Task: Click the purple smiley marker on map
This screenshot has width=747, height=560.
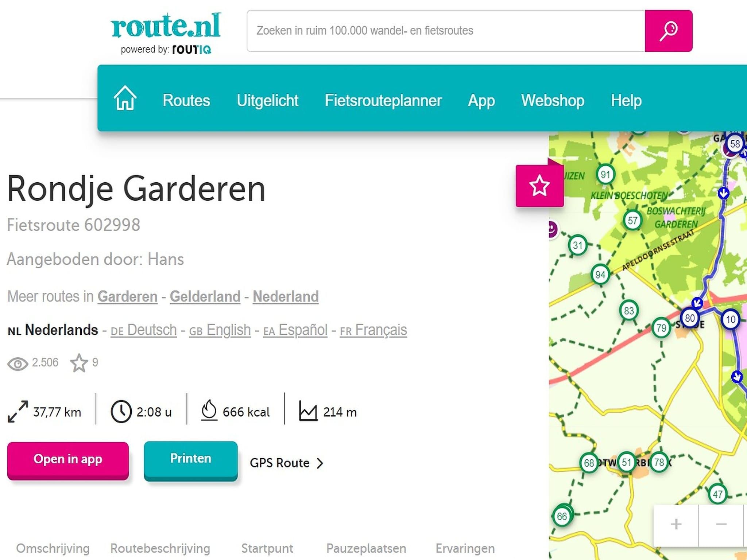Action: [x=553, y=229]
